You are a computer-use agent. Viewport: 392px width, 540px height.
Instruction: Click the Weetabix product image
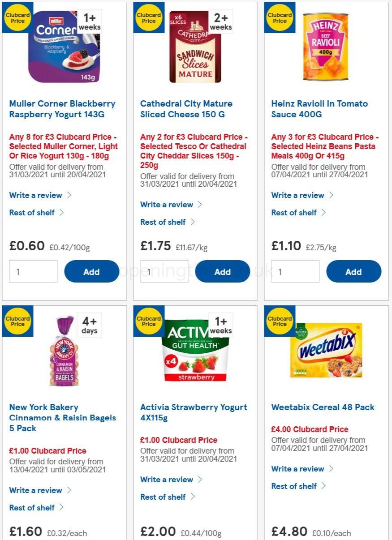click(326, 350)
